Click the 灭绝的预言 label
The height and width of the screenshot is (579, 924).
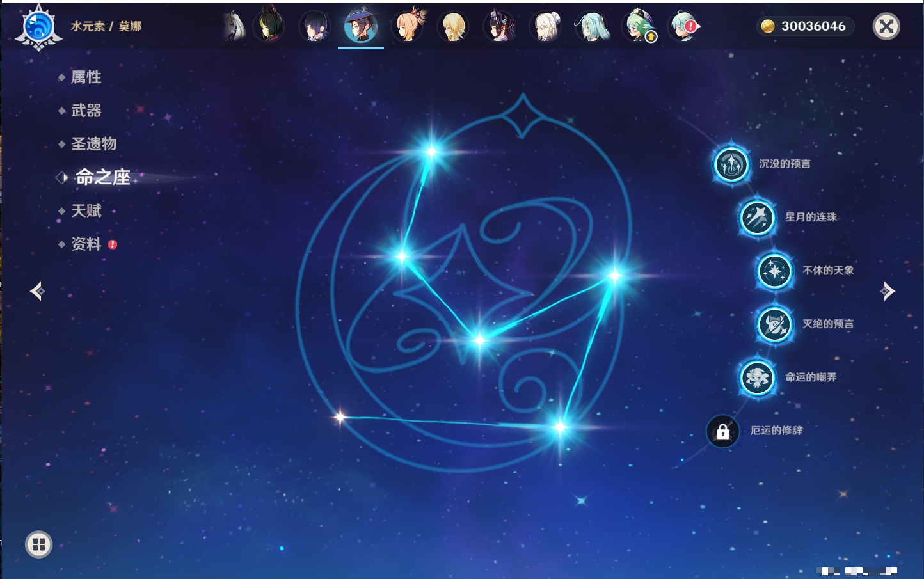click(828, 324)
